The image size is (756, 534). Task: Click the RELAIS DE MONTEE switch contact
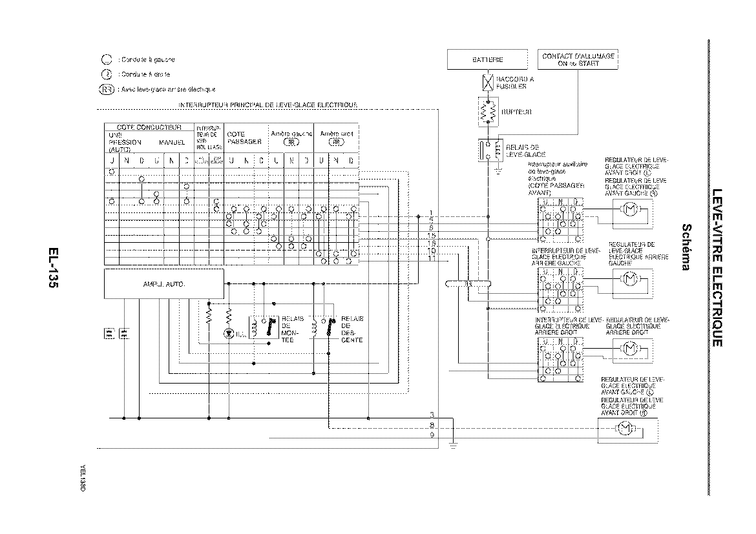click(x=271, y=325)
